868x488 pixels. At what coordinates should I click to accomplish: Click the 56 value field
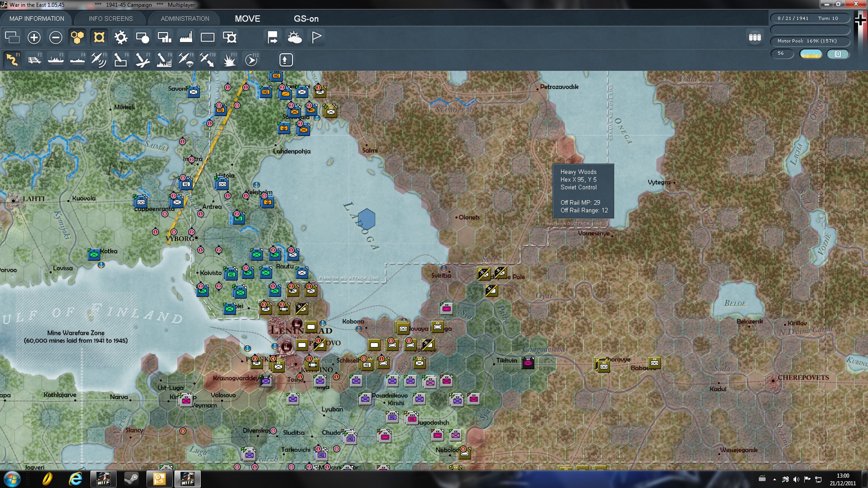coord(782,53)
